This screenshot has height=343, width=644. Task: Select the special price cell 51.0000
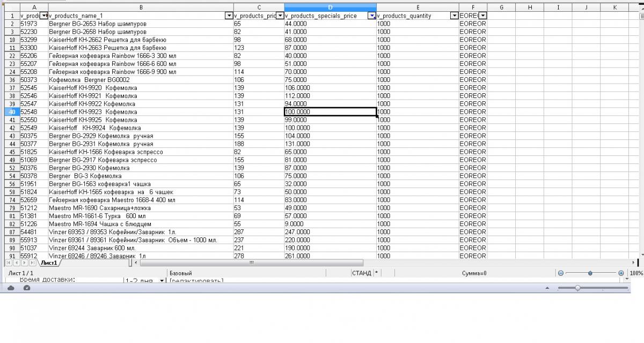click(x=330, y=64)
